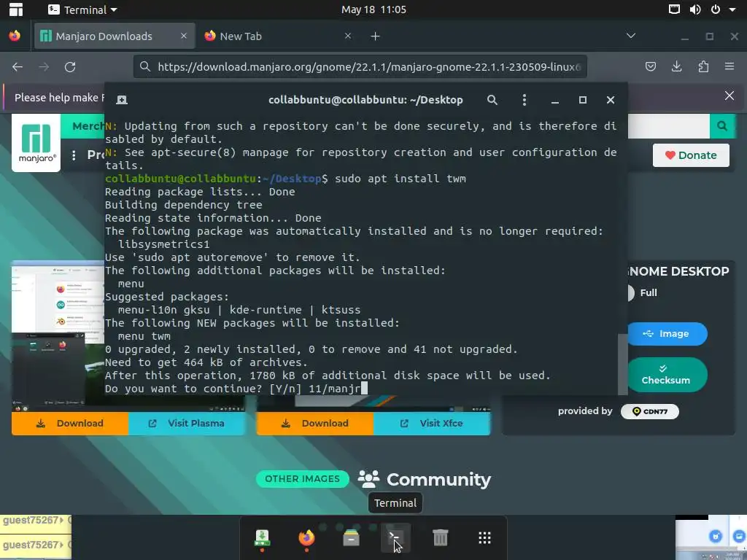Maximize the terminal window
This screenshot has width=747, height=560.
[582, 100]
